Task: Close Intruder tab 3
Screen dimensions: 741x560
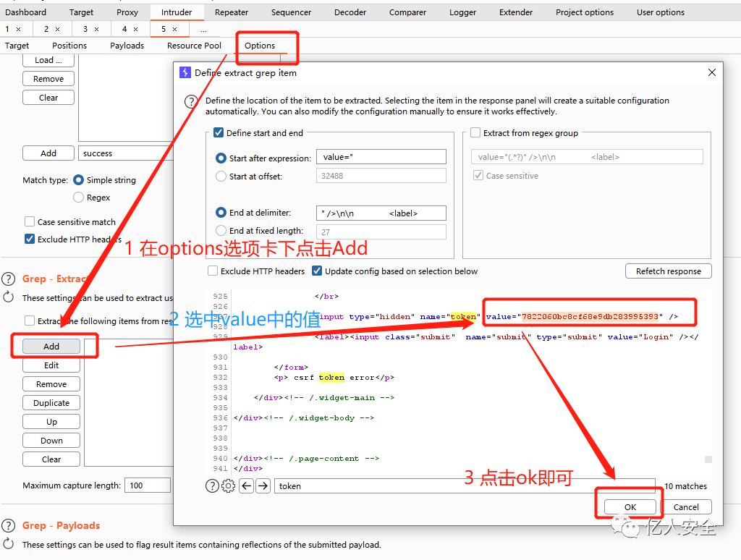Action: [x=96, y=29]
